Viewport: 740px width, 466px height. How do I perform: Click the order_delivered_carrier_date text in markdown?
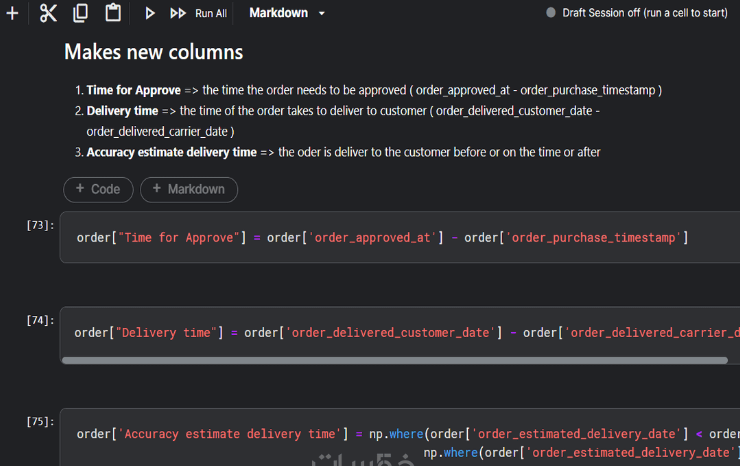(x=157, y=132)
